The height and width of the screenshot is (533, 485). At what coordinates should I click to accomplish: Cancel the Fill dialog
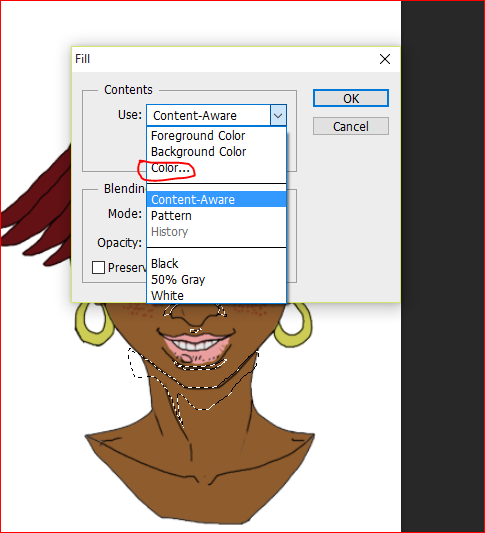(x=350, y=126)
